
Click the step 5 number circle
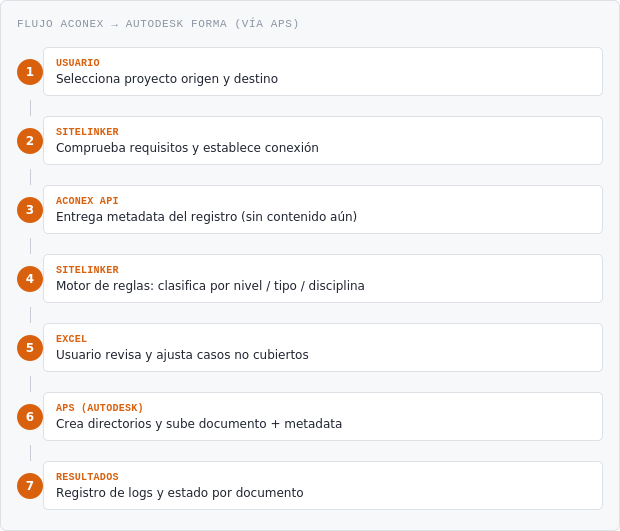pos(30,348)
